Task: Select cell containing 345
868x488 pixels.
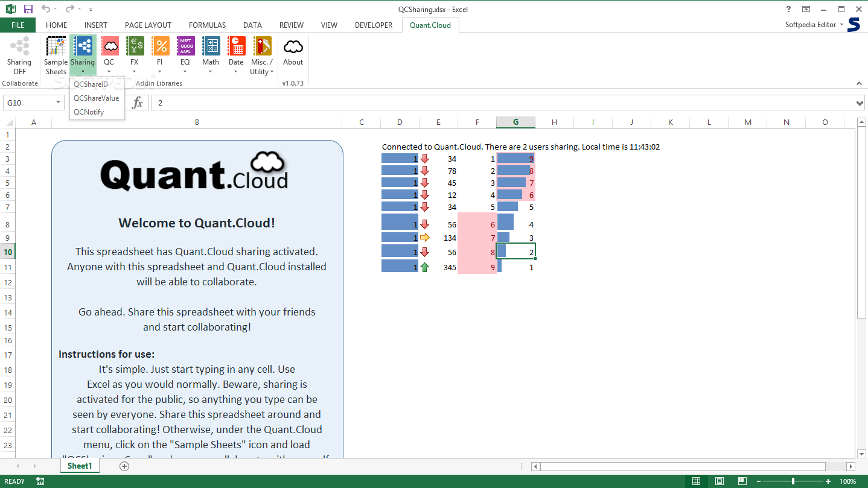Action: (x=438, y=267)
